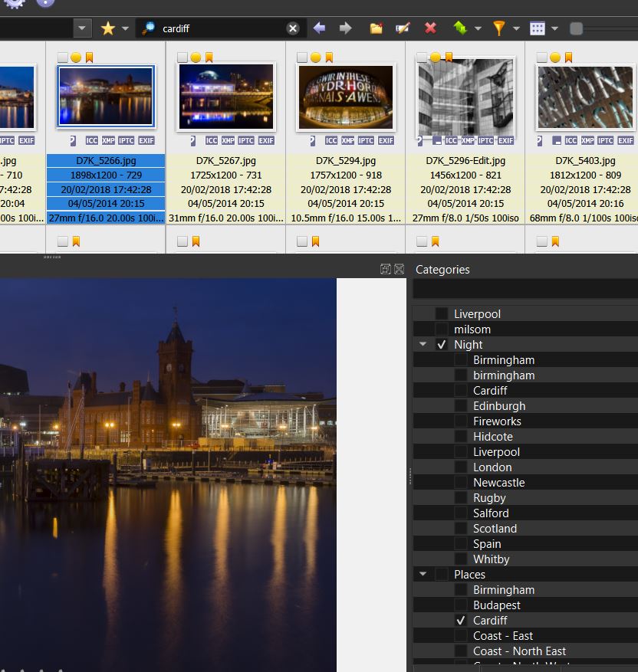This screenshot has width=638, height=672.
Task: Select the Fireworks category item
Action: pos(497,421)
